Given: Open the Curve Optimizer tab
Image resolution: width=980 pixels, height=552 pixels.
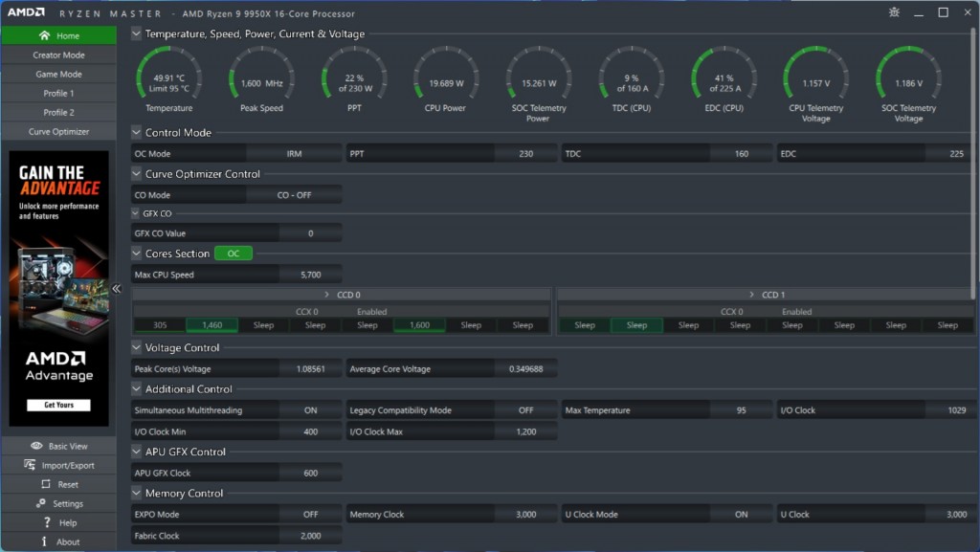Looking at the screenshot, I should coord(58,132).
